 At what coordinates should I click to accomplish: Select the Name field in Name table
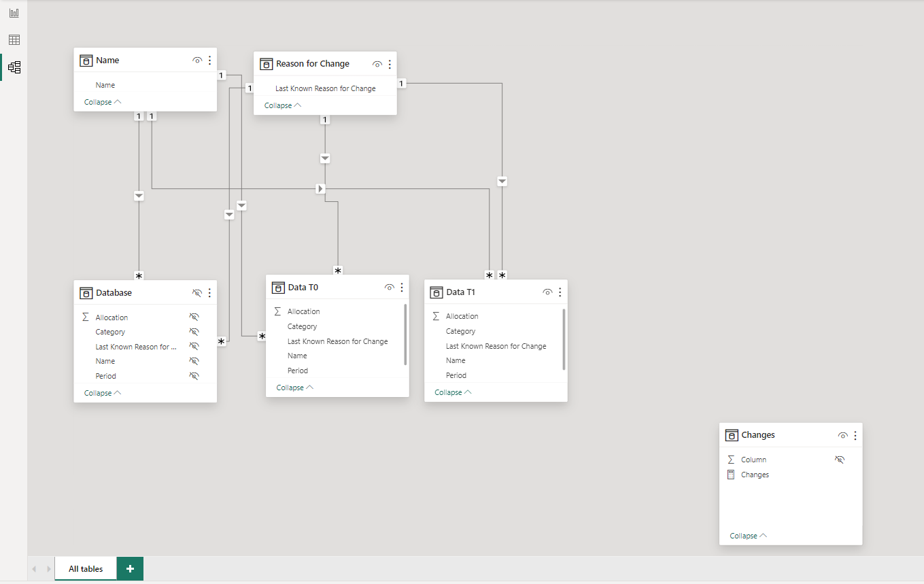point(105,85)
